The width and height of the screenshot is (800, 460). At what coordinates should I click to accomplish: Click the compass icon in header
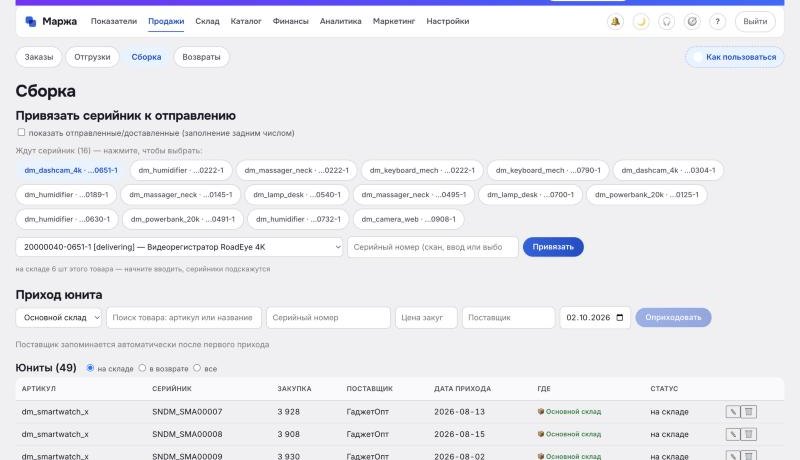tap(692, 21)
